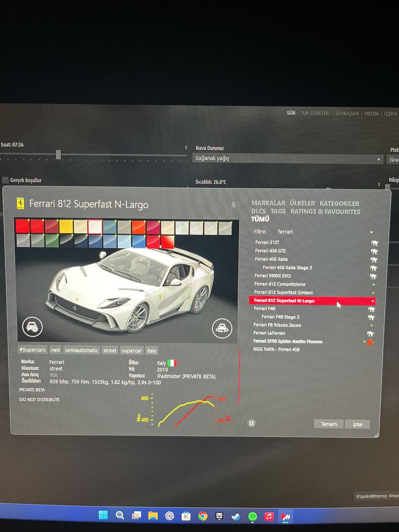Open ChatGPT from the taskbar

point(169,516)
